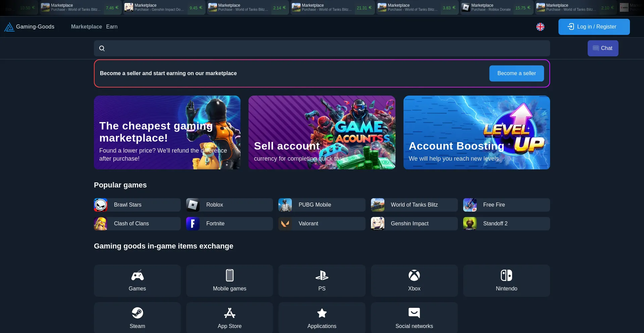Open the Steam category tile
Screen dimensions: 644x333
coord(137,318)
